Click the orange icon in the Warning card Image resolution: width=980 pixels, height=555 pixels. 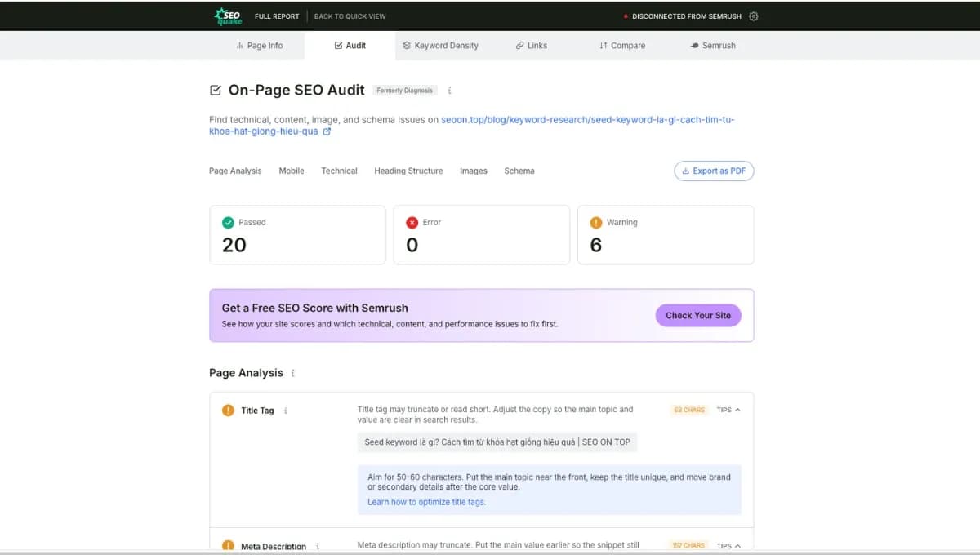596,222
